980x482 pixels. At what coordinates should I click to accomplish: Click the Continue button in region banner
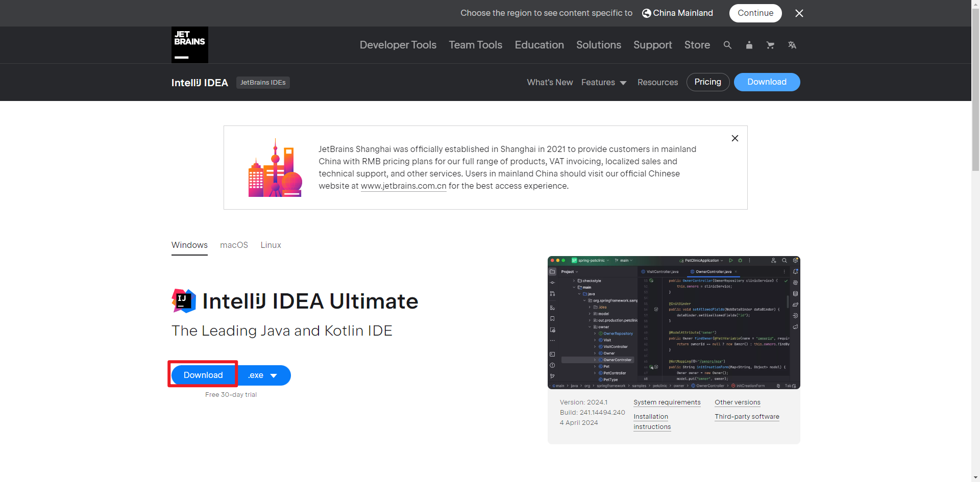click(755, 13)
